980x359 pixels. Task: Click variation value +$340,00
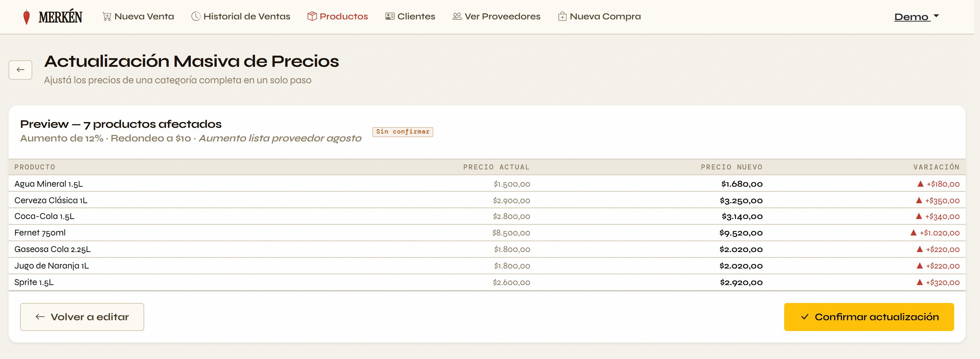point(942,216)
